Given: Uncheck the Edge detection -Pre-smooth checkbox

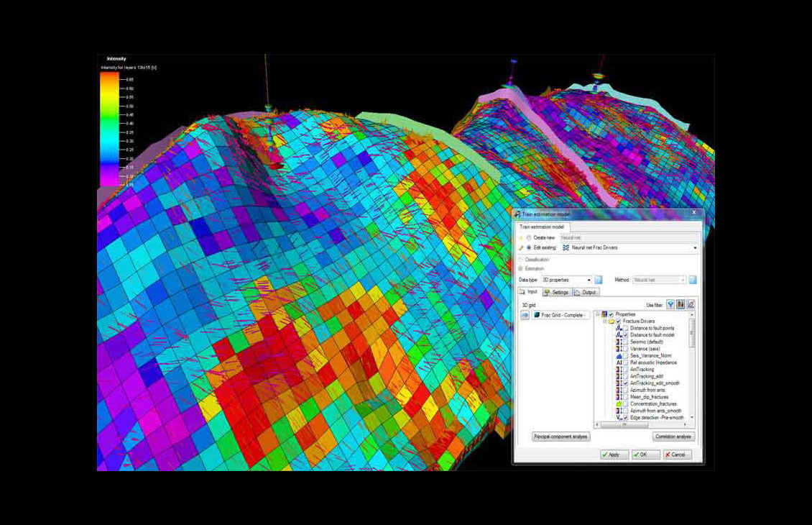Looking at the screenshot, I should (x=625, y=418).
